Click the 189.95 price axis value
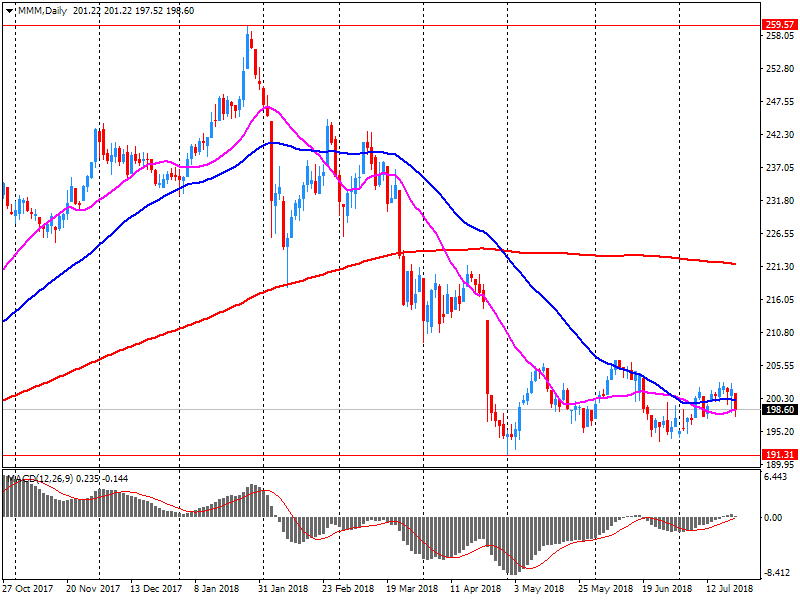Screen dimensions: 800x600 click(780, 465)
